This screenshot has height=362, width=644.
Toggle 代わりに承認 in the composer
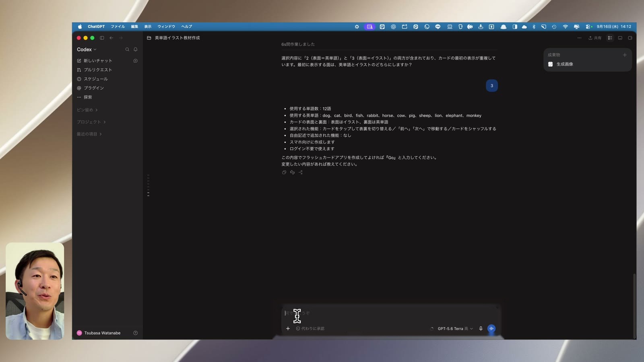coord(310,329)
